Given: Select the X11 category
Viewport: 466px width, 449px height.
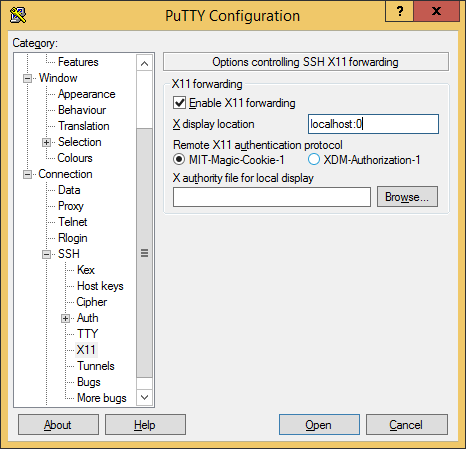Looking at the screenshot, I should 86,350.
